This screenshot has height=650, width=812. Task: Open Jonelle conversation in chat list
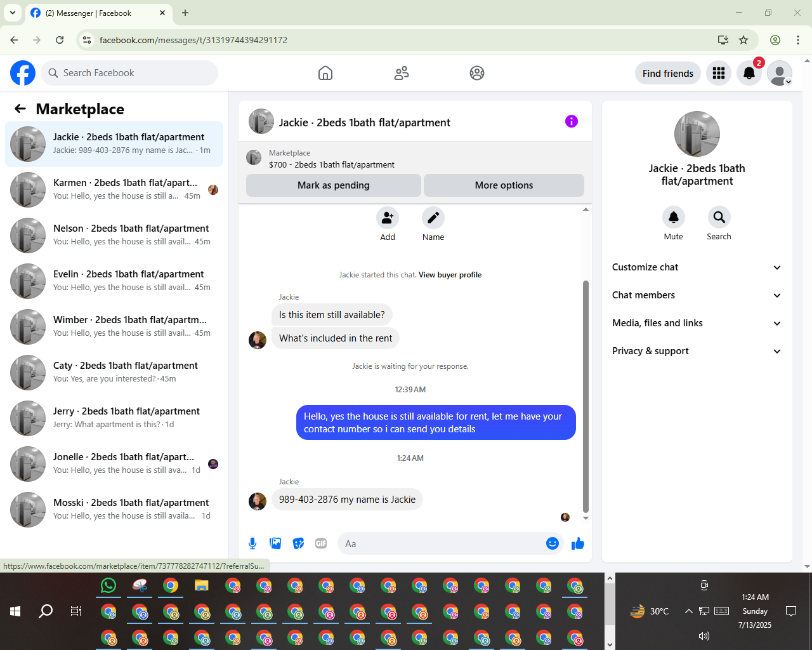[114, 464]
